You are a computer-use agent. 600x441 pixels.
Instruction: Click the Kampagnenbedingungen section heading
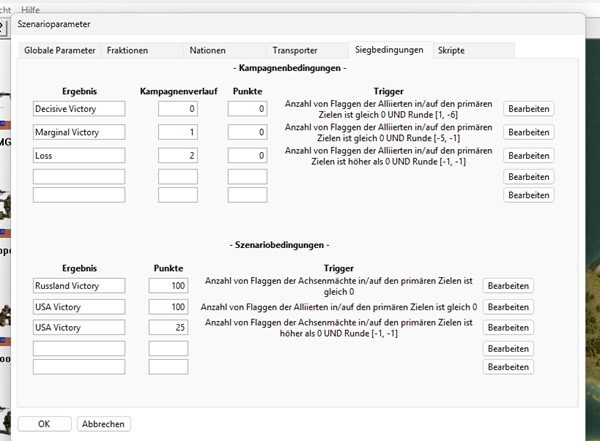290,68
